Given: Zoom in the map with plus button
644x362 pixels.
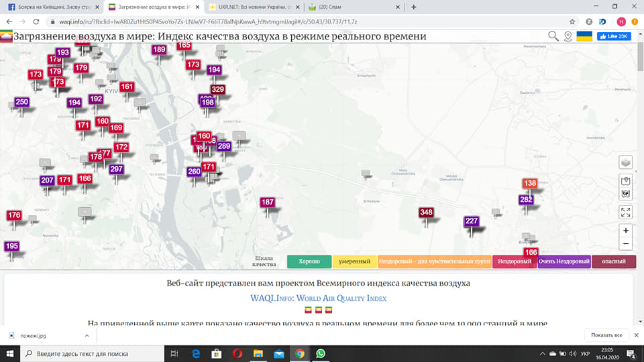Looking at the screenshot, I should pyautogui.click(x=625, y=231).
